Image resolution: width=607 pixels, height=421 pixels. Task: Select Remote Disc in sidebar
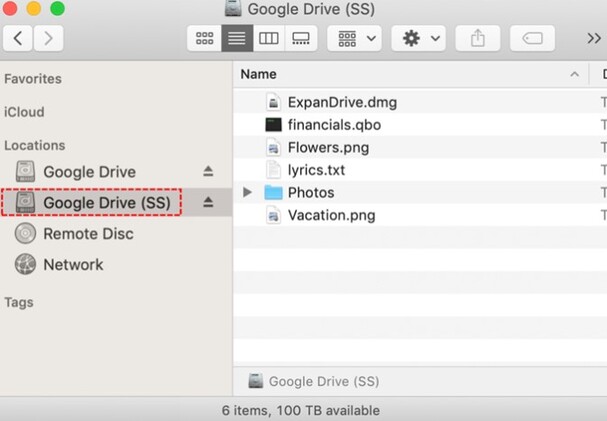[x=88, y=234]
